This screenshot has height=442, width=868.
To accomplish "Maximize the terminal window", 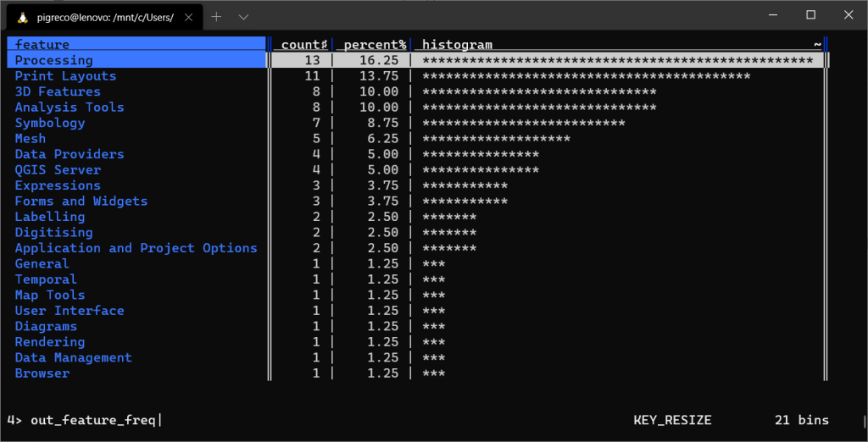I will 810,14.
